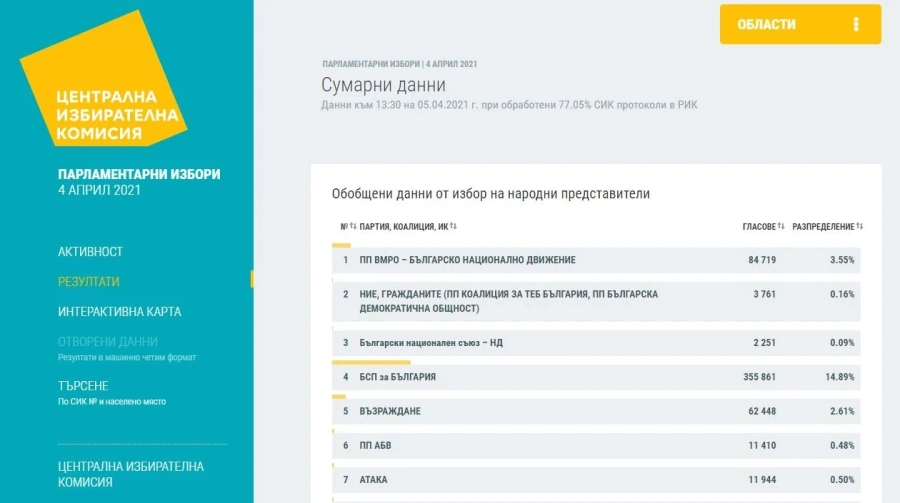Click ПАРЛАМЕНТАРНИ ИЗБОРИ sidebar heading
The image size is (900, 503).
[139, 174]
